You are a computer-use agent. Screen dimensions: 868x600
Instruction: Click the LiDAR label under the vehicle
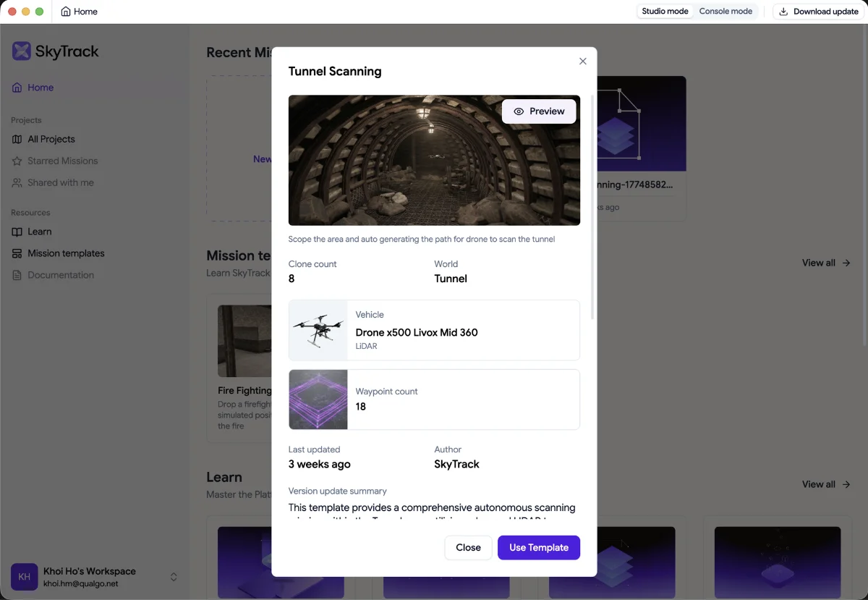(366, 347)
